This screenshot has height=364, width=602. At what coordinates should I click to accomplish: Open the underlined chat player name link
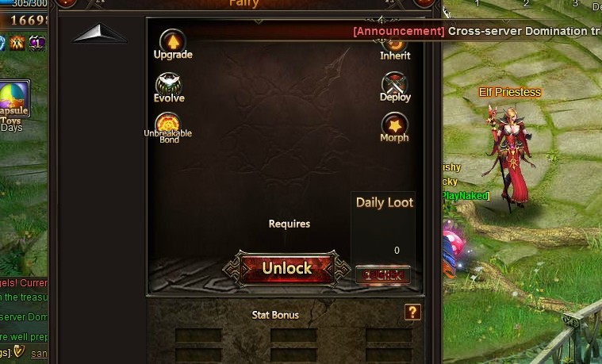(39, 353)
